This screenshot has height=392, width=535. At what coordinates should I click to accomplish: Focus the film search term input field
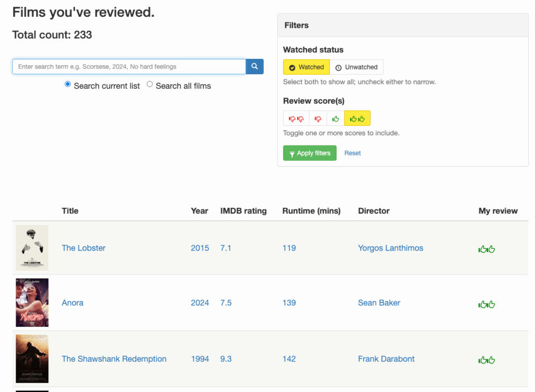click(129, 66)
